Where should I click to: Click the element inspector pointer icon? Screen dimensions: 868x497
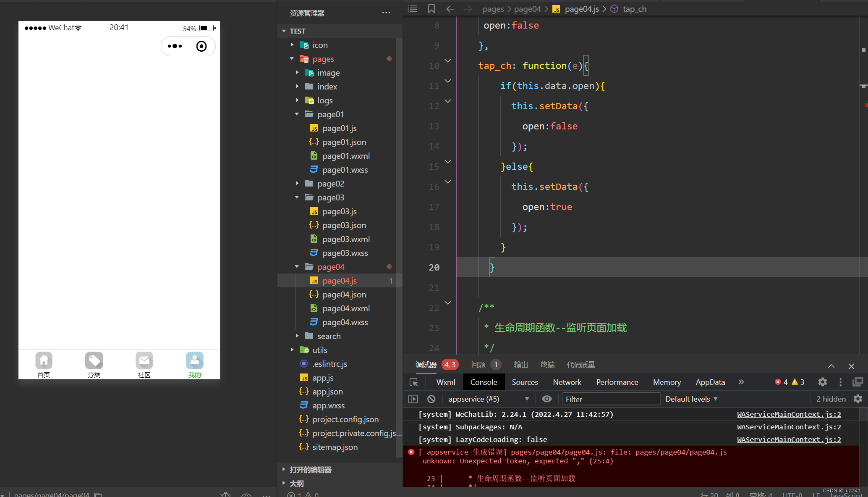pyautogui.click(x=413, y=382)
